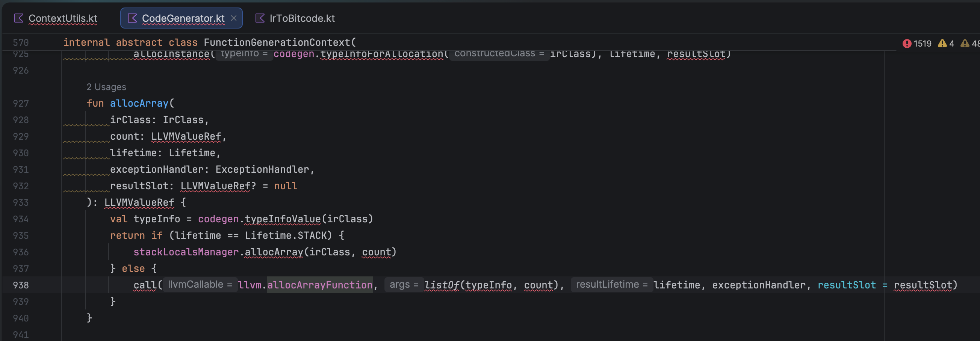The height and width of the screenshot is (341, 980).
Task: Click line number 938 in the gutter
Action: pyautogui.click(x=21, y=285)
